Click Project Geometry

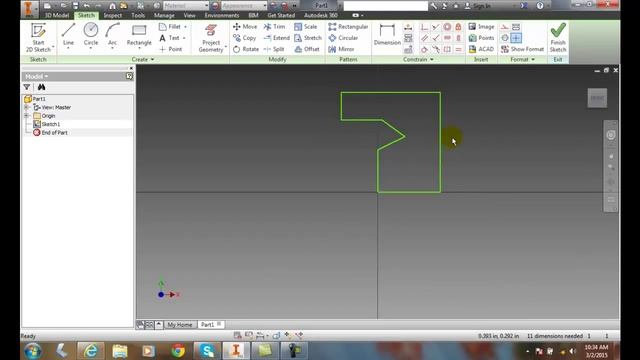pyautogui.click(x=211, y=38)
